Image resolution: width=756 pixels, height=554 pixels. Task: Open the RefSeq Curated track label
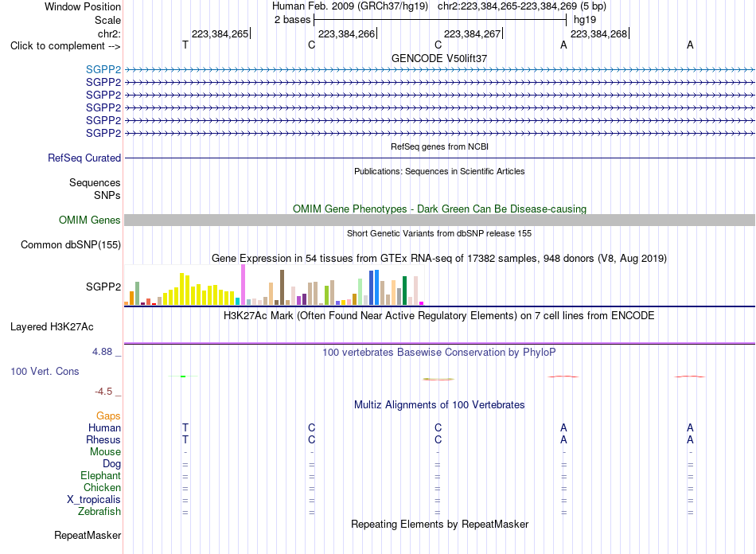[x=84, y=158]
